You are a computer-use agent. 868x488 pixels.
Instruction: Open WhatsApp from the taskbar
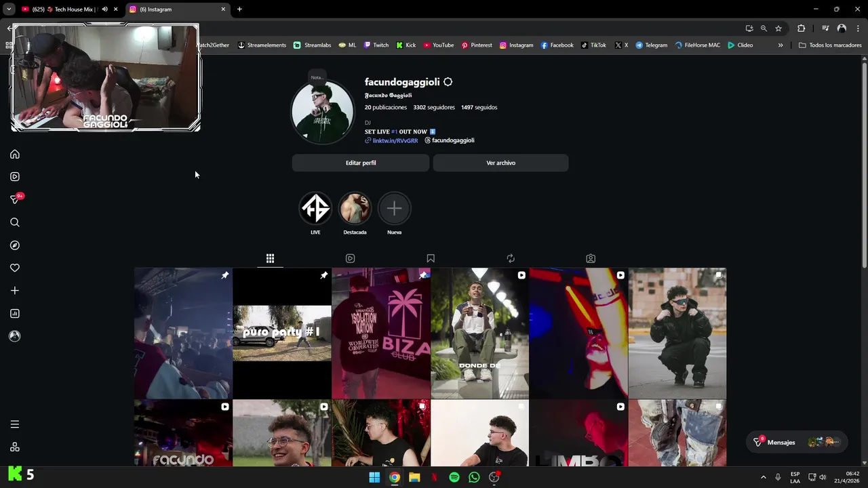pos(474,477)
